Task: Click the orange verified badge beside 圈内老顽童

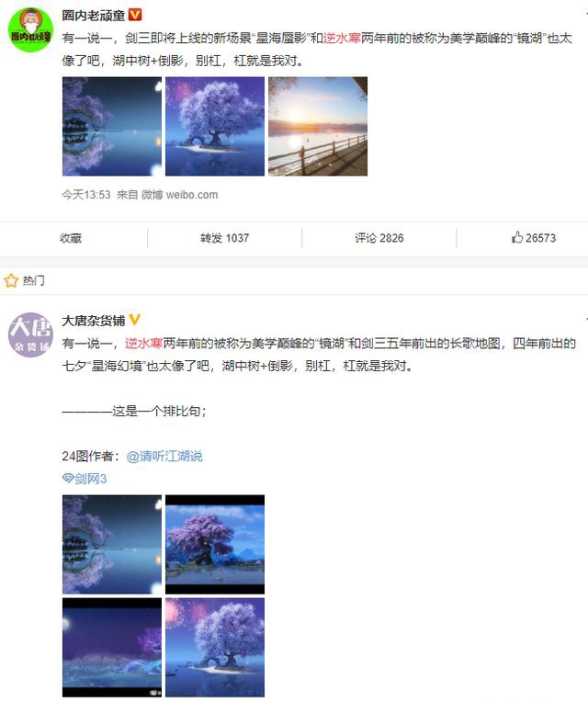Action: tap(135, 16)
